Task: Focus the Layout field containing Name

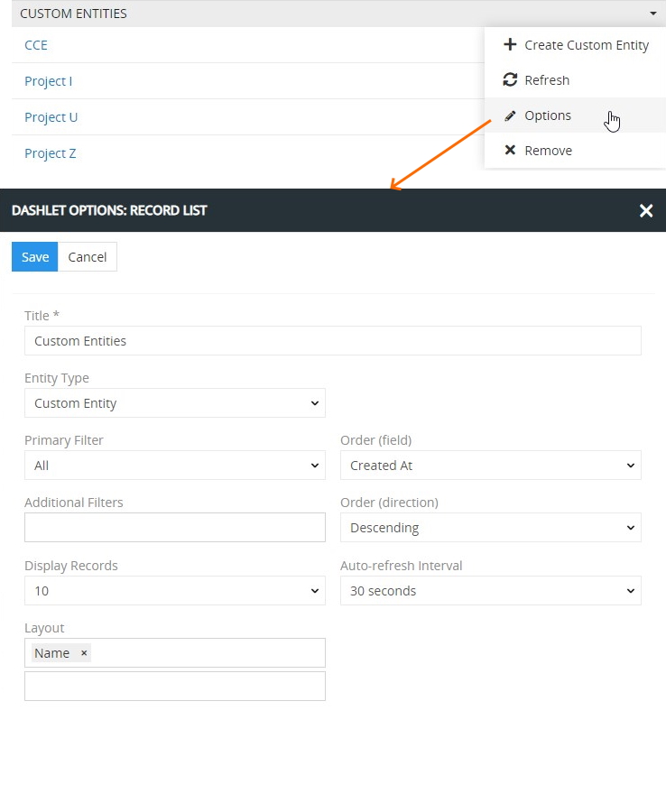Action: tap(174, 652)
